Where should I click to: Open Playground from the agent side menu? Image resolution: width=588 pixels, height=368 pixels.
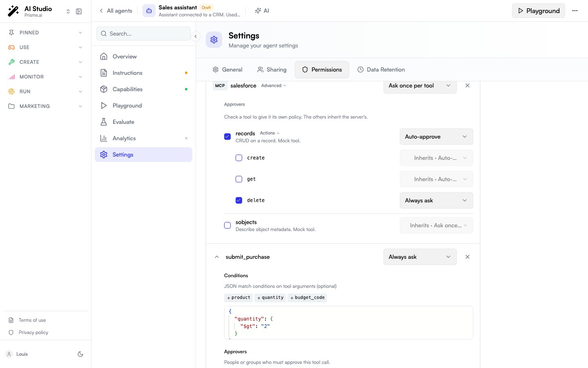coord(143,105)
